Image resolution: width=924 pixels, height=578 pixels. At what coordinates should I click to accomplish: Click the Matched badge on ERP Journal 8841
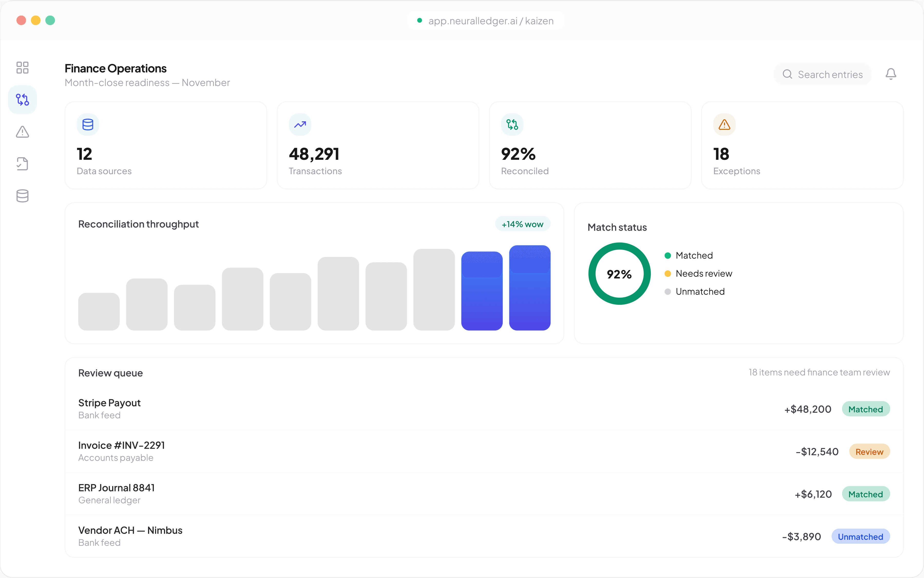(x=866, y=494)
